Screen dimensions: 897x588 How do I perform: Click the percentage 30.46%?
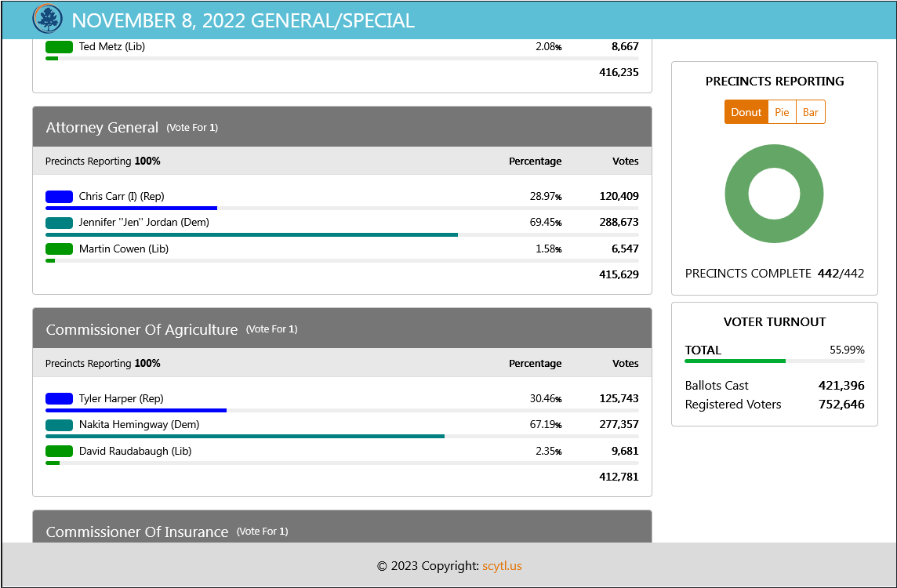[546, 399]
